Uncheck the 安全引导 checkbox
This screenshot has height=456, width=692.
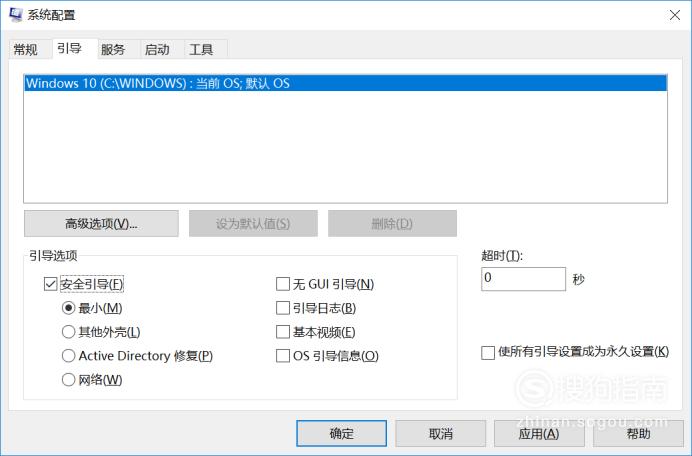tap(50, 284)
